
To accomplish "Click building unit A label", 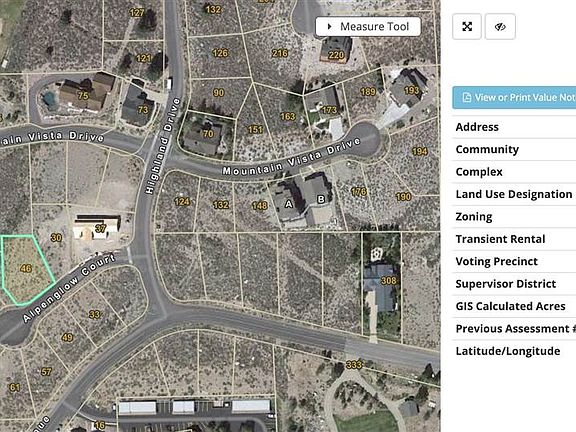I will coord(289,204).
